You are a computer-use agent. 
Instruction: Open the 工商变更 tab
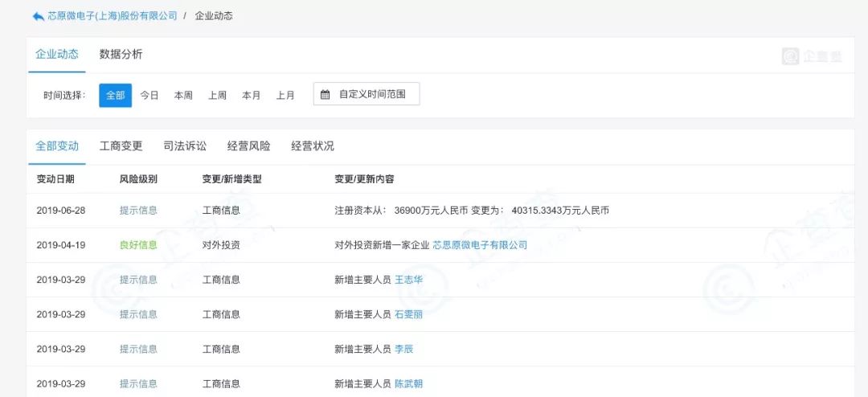tap(121, 146)
